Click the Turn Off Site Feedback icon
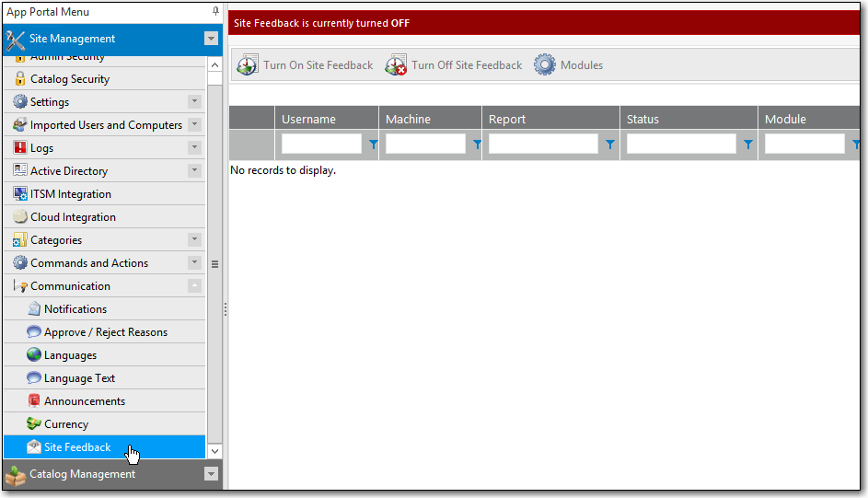This screenshot has height=498, width=868. click(x=396, y=65)
